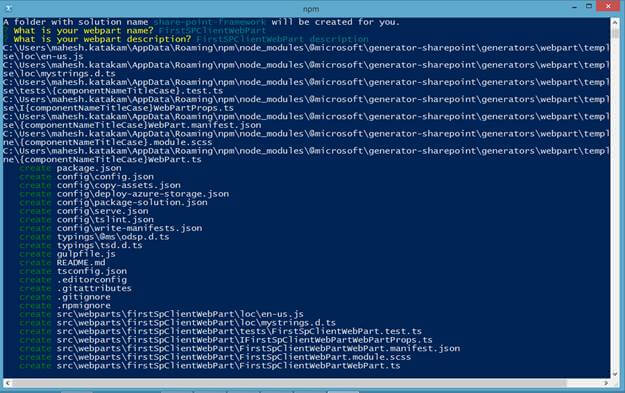Click the 'tsconfig.json' create line
Screen dimensions: 625x393
pyautogui.click(x=73, y=271)
